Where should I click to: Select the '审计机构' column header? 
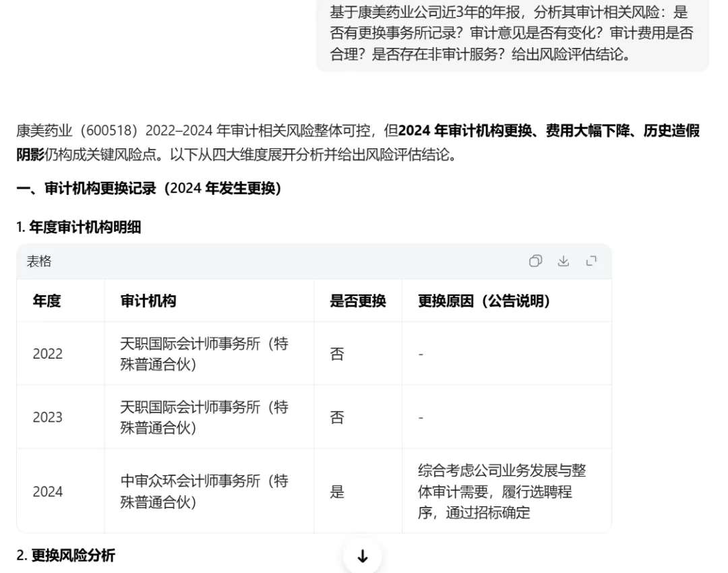coord(148,301)
